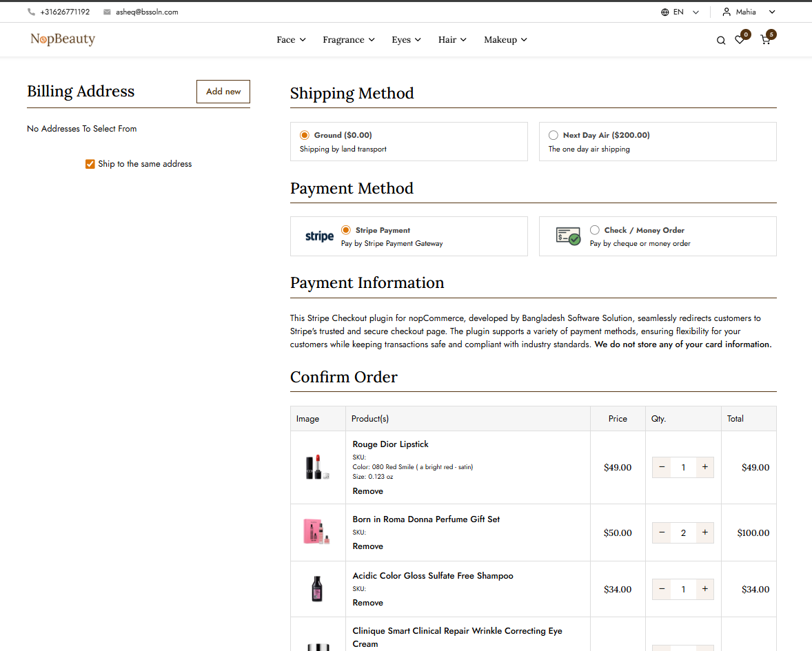
Task: Decrease quantity of Acidic Color Gloss Shampoo
Action: (662, 589)
